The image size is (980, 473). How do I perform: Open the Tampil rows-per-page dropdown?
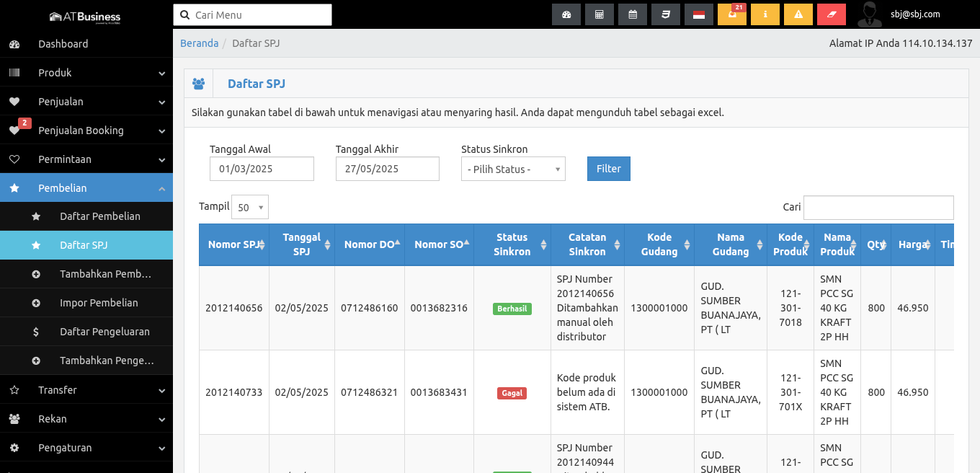250,207
